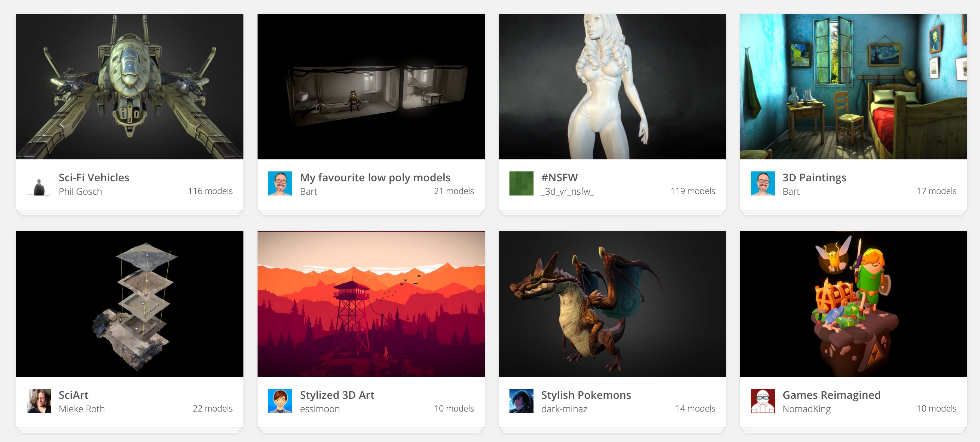Click essimoon's cartoon avatar icon
Screen dimensions: 980x442
click(280, 401)
